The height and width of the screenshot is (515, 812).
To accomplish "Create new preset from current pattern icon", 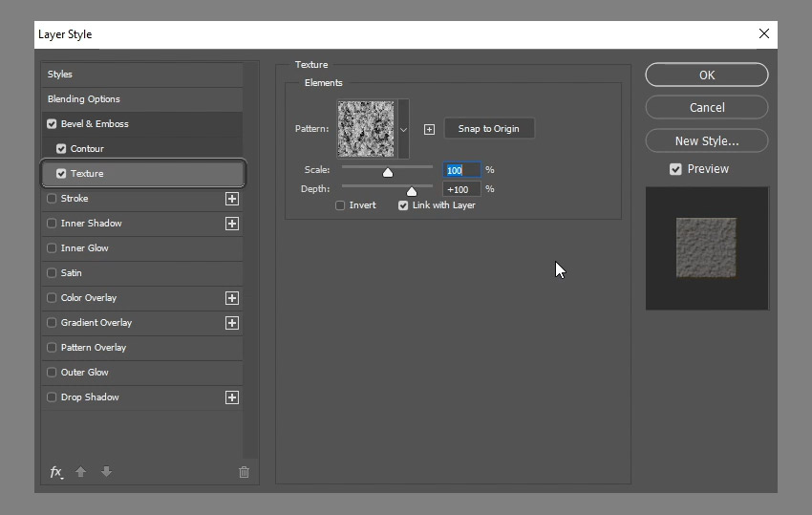I will pyautogui.click(x=429, y=129).
